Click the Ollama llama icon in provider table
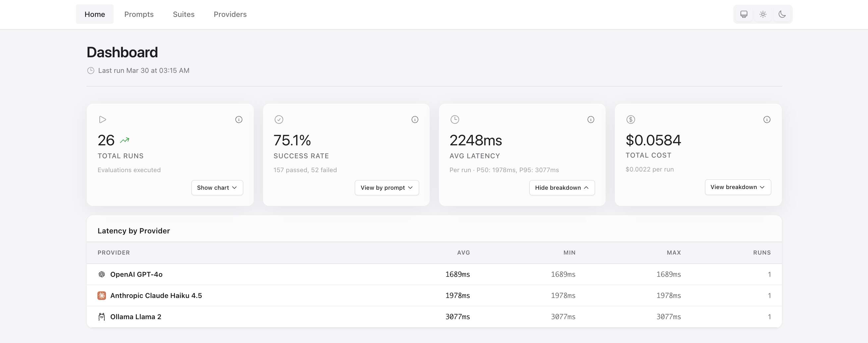Screen dimensions: 868x343 click(101, 317)
